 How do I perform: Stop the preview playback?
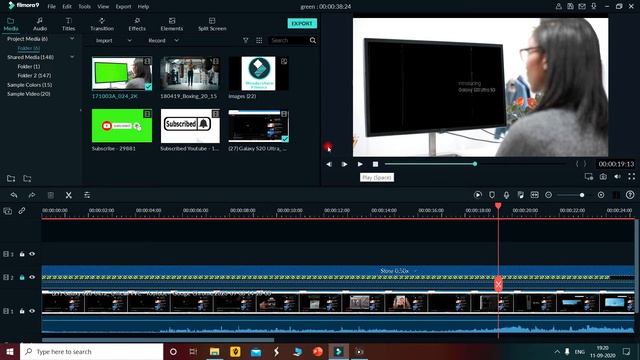point(375,164)
